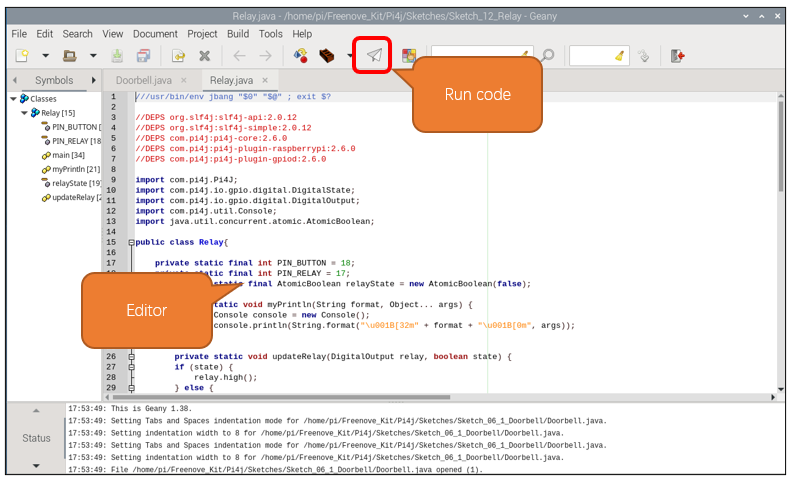
Task: Click the editor scroll-down arrow
Action: click(x=781, y=389)
